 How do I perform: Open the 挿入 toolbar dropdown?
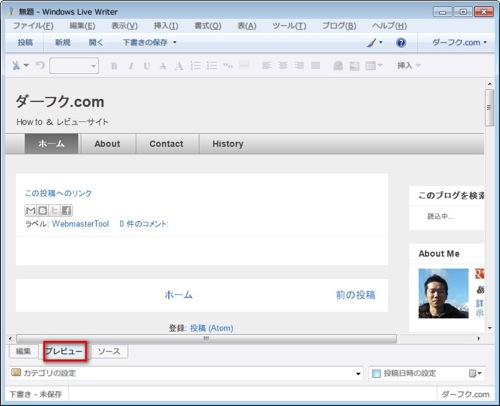tap(409, 65)
